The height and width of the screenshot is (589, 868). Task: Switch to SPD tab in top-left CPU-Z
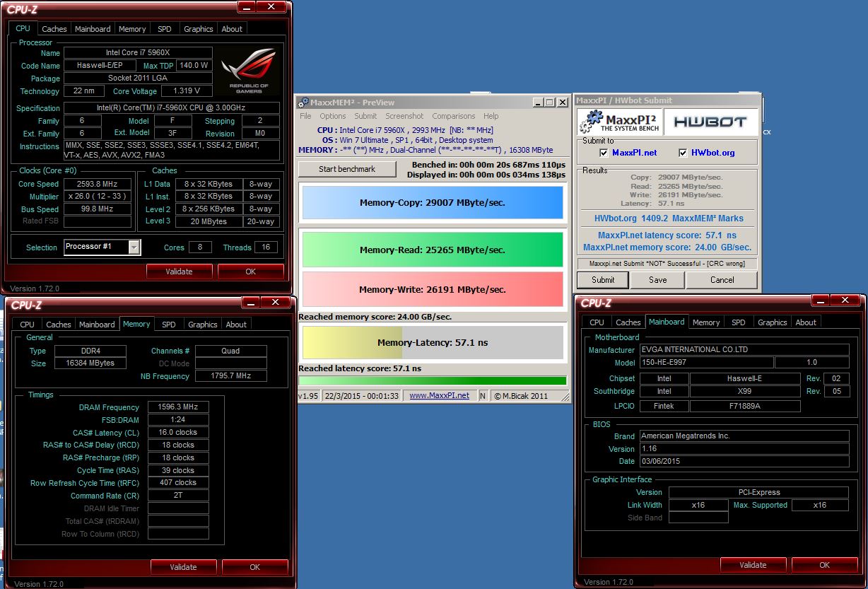point(164,29)
